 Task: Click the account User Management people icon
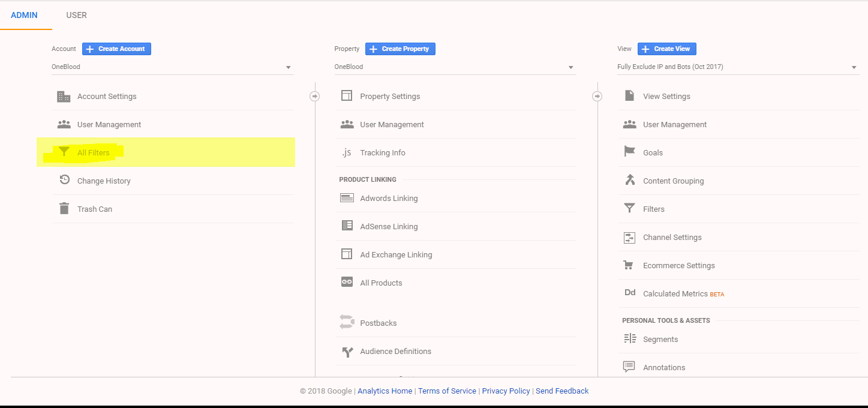(x=64, y=125)
